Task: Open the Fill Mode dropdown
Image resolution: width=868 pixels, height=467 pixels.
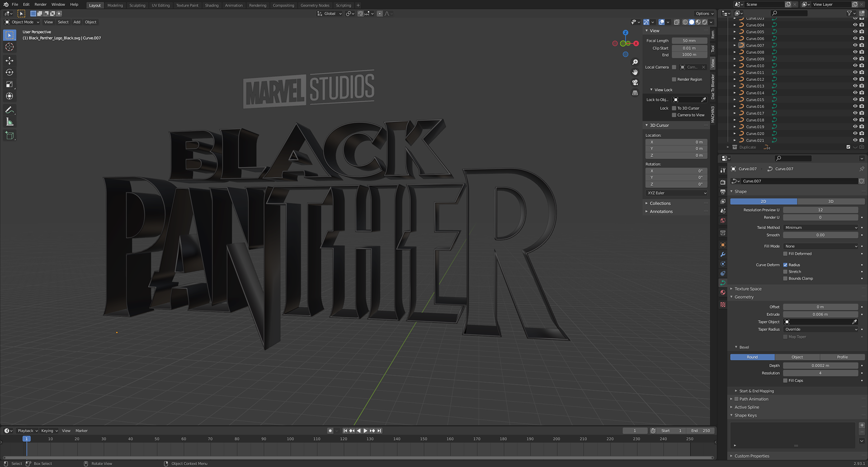Action: tap(821, 246)
